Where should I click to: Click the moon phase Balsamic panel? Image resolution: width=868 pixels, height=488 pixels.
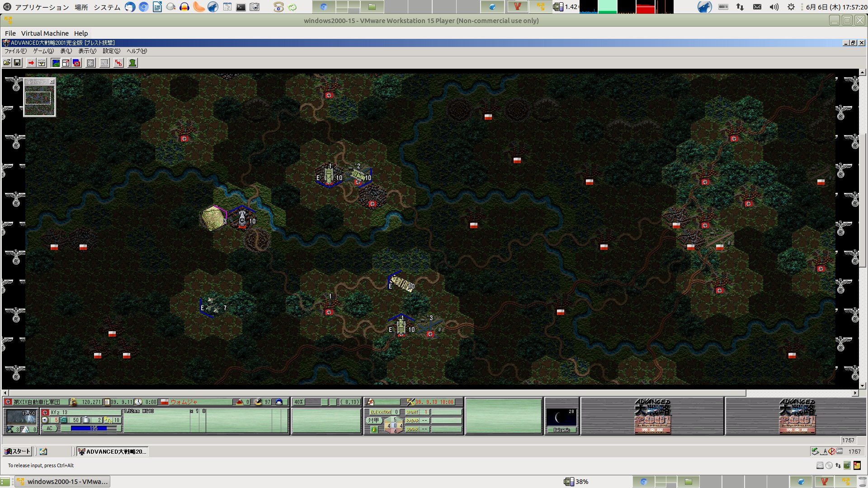coord(561,420)
